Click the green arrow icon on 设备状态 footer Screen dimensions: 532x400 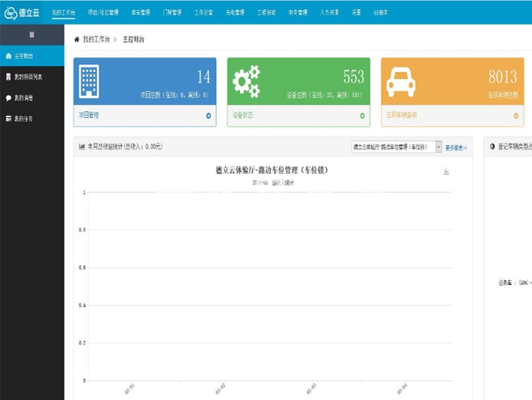tap(362, 116)
